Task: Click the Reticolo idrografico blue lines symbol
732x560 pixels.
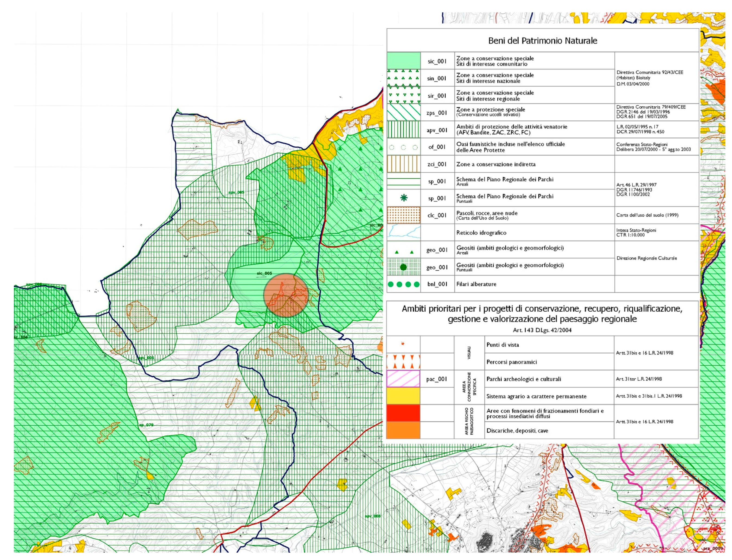Action: (404, 232)
